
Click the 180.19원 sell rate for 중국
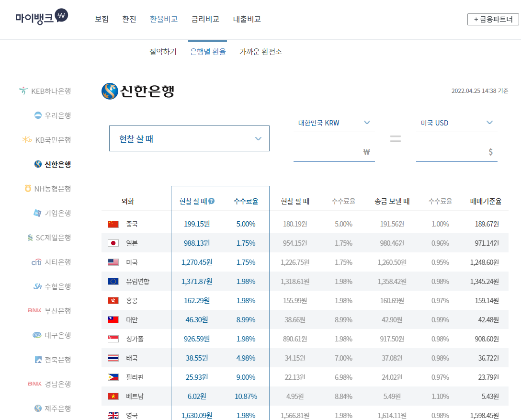pyautogui.click(x=295, y=224)
